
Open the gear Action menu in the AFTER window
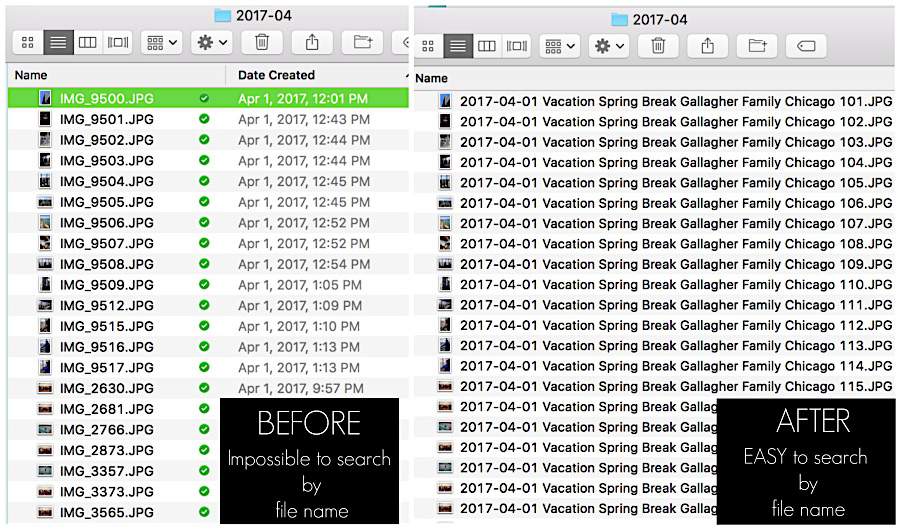[x=608, y=46]
